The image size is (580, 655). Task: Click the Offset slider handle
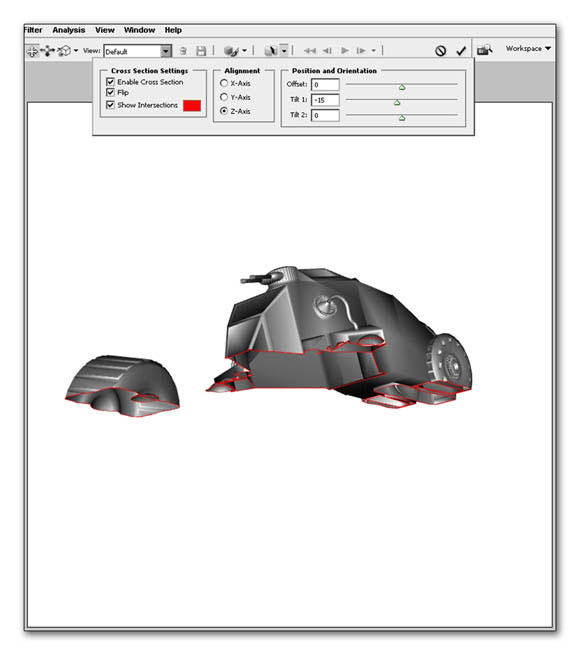[402, 87]
